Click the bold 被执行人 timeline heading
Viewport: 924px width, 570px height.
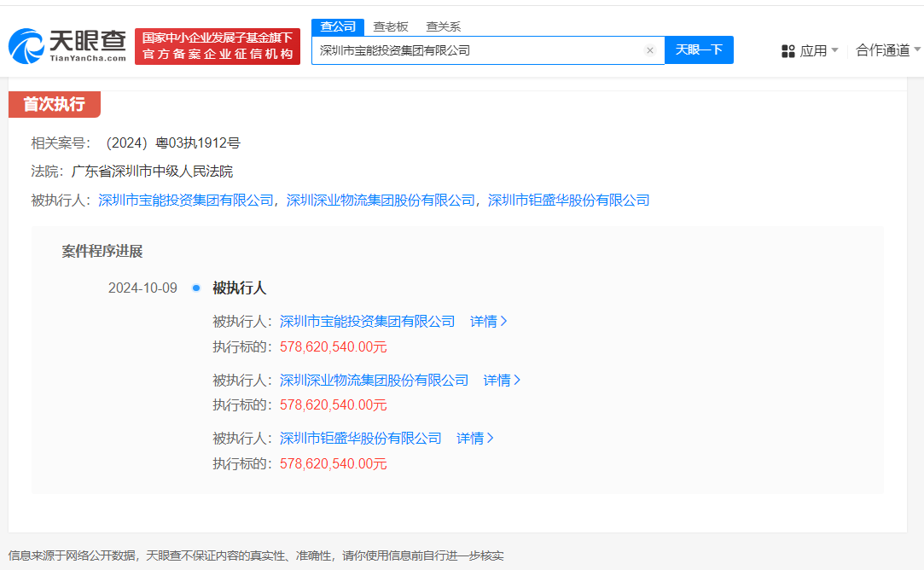239,288
